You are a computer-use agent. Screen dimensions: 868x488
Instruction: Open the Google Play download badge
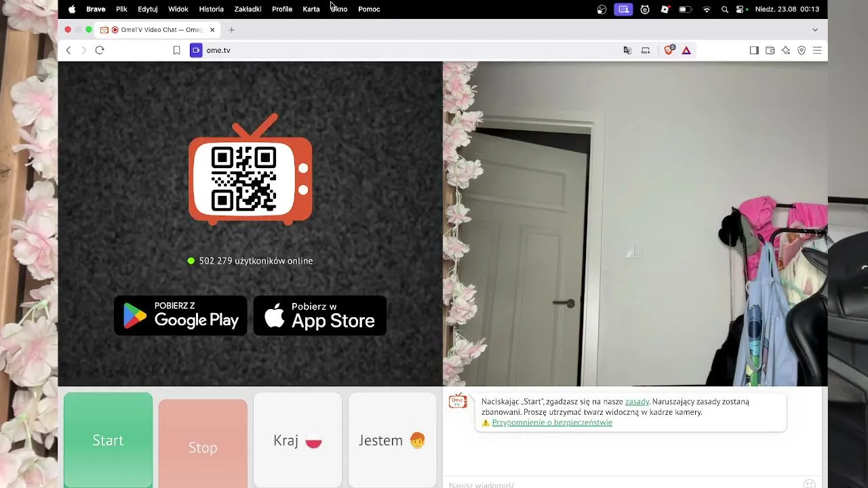tap(180, 315)
